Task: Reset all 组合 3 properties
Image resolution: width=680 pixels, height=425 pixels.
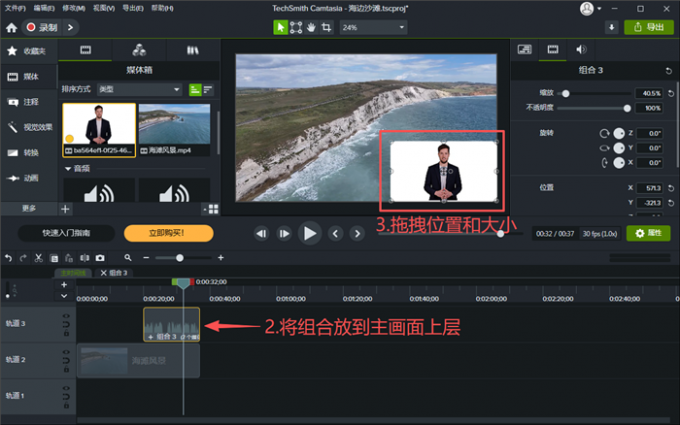Action: tap(668, 71)
